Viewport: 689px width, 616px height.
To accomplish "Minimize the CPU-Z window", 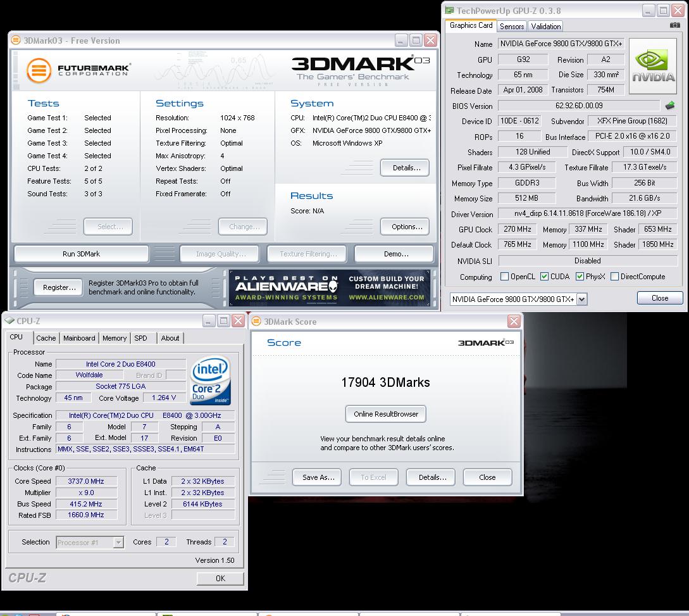I will point(209,321).
